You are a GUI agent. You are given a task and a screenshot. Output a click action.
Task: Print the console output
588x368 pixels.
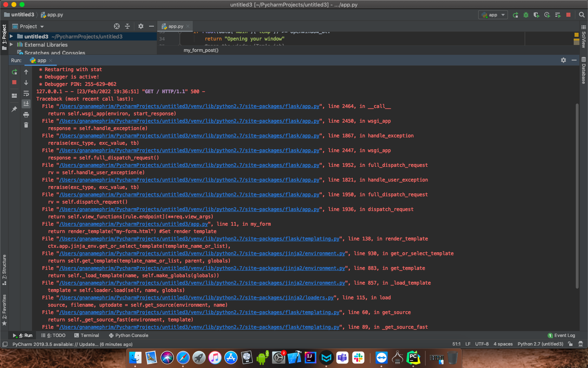(x=26, y=114)
